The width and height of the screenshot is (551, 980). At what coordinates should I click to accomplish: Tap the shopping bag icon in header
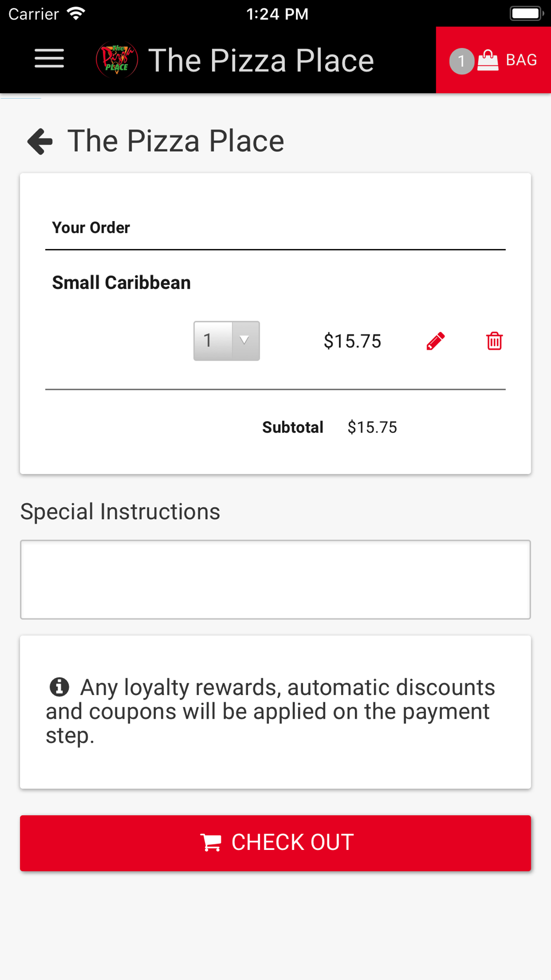coord(488,60)
